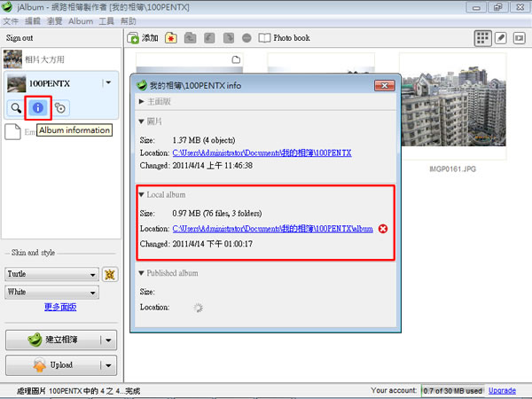Click the rotate right toolbar icon
Viewport: 532px width, 399px height.
click(229, 38)
